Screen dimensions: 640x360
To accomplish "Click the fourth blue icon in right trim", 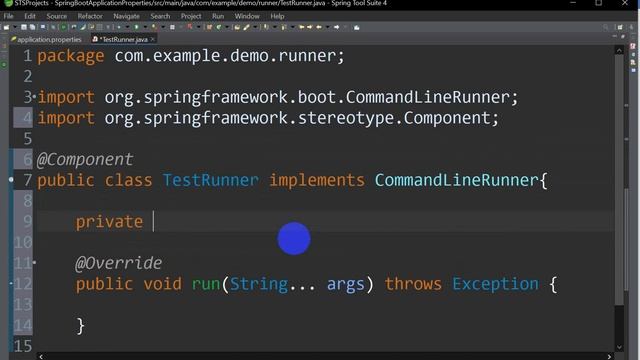I will click(633, 70).
